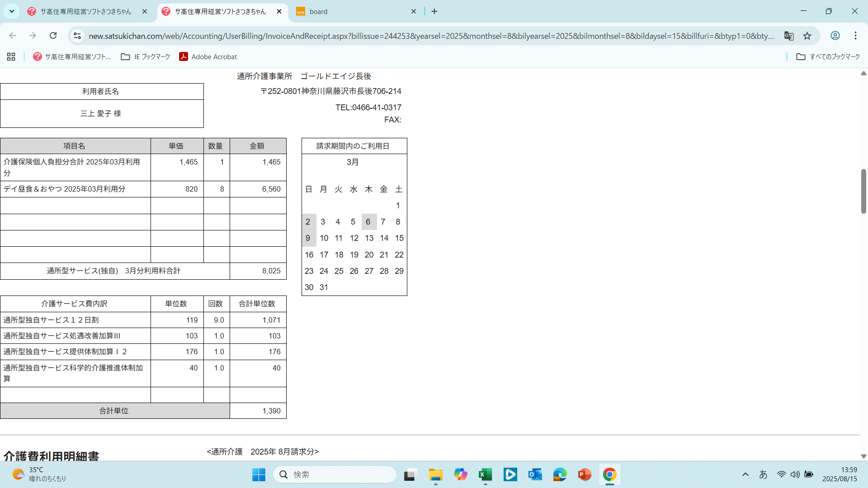This screenshot has height=488, width=868.
Task: Bookmark this page with star icon
Action: click(x=807, y=36)
